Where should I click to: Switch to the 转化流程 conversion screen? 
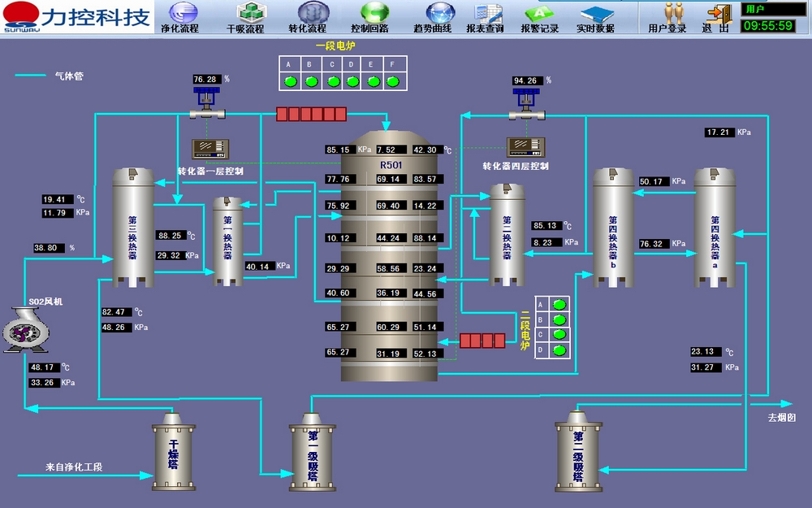pos(308,17)
